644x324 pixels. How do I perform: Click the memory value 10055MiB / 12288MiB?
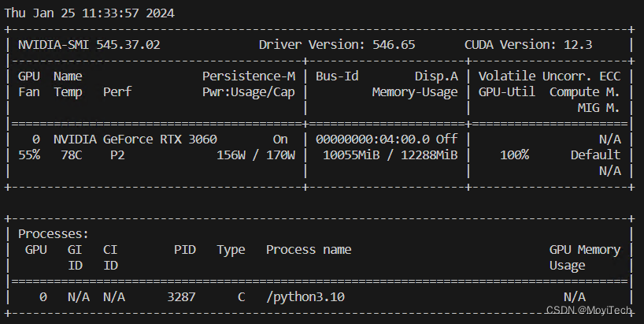click(x=390, y=155)
